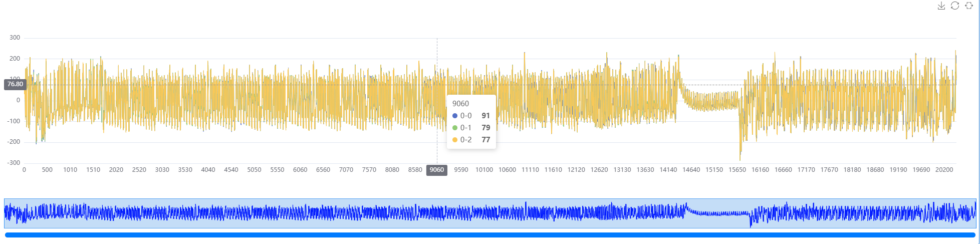Click the restore/refresh chart icon
The height and width of the screenshot is (244, 980).
pos(955,6)
